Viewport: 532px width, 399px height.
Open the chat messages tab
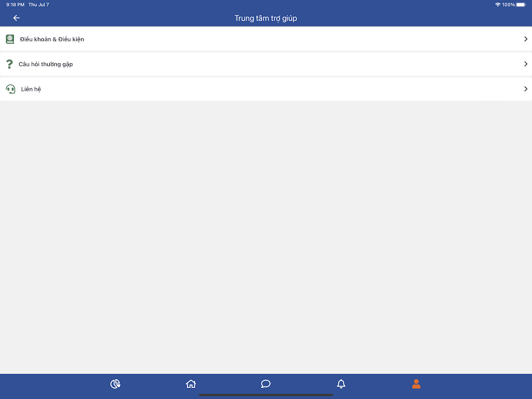[x=266, y=384]
